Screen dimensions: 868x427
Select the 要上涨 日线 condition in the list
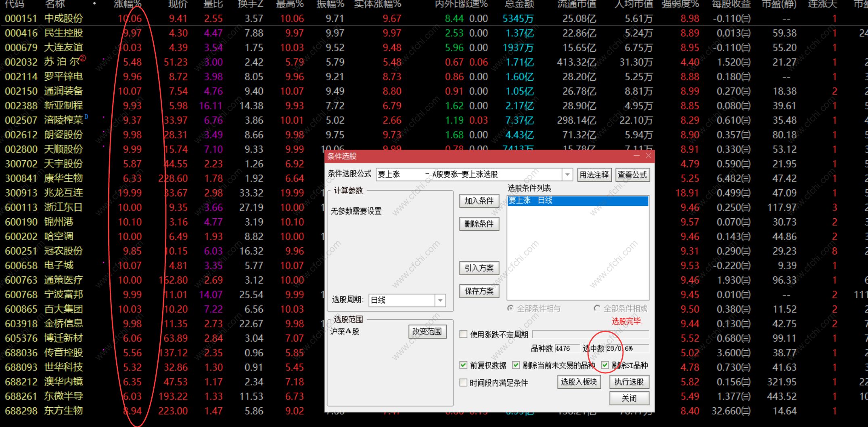click(578, 201)
